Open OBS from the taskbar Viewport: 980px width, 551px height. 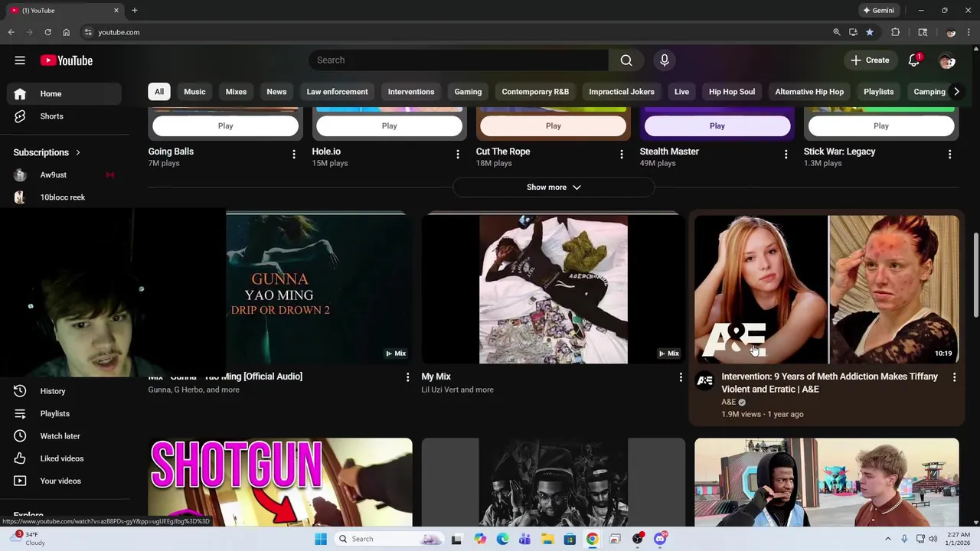click(x=638, y=539)
